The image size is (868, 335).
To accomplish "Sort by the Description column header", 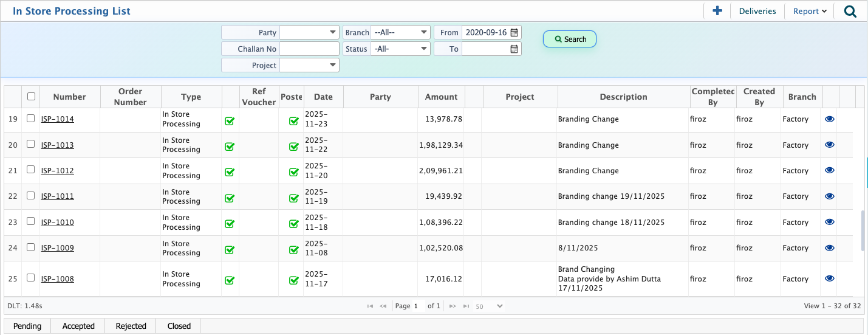I will click(x=624, y=97).
